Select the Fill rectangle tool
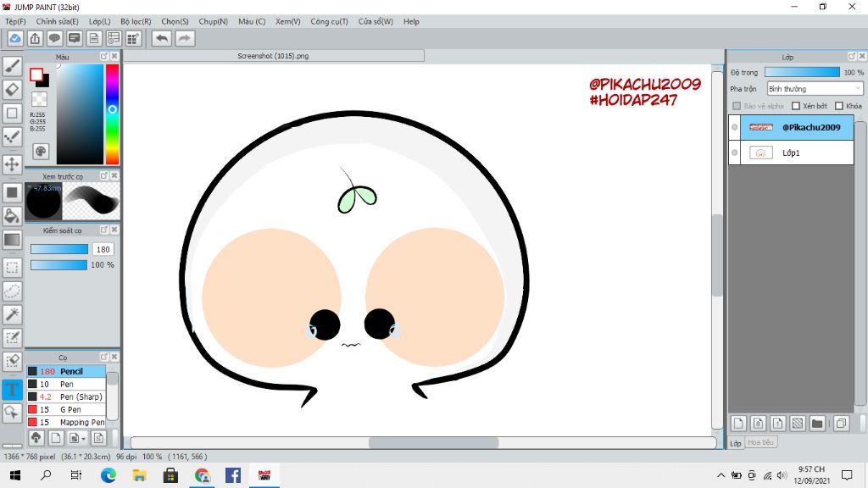Screen dimensions: 868x488 click(12, 192)
